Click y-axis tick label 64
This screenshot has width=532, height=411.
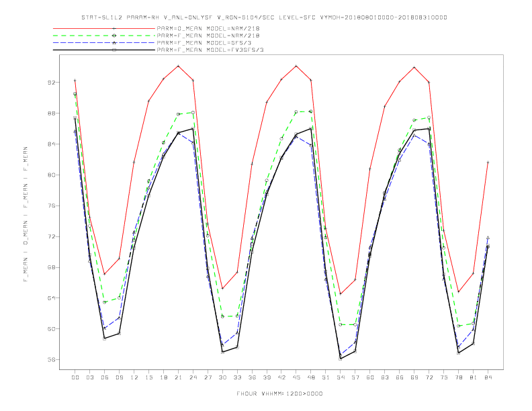pyautogui.click(x=50, y=298)
